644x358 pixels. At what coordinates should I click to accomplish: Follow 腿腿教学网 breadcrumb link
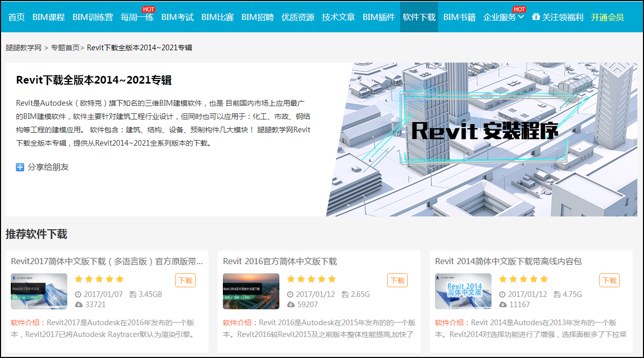click(24, 47)
